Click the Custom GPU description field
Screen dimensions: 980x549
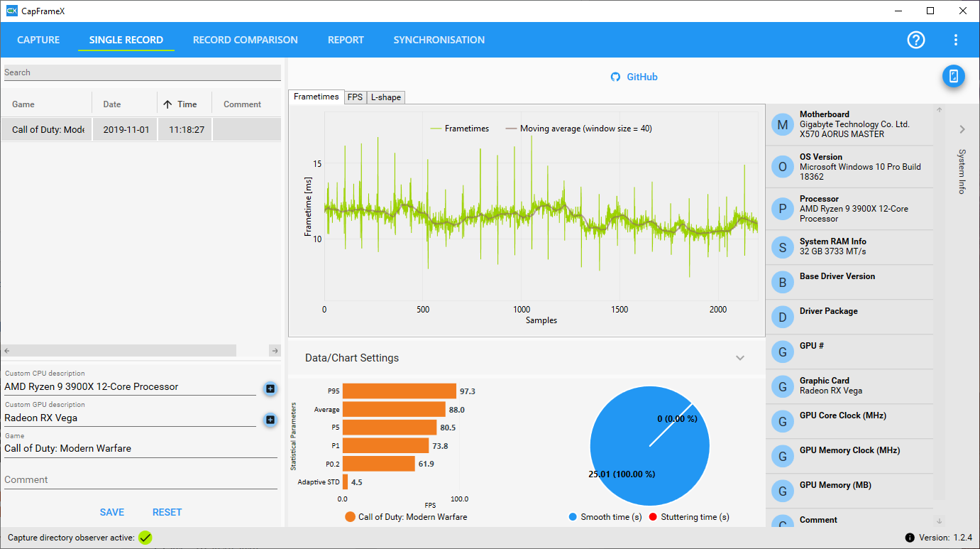point(130,418)
